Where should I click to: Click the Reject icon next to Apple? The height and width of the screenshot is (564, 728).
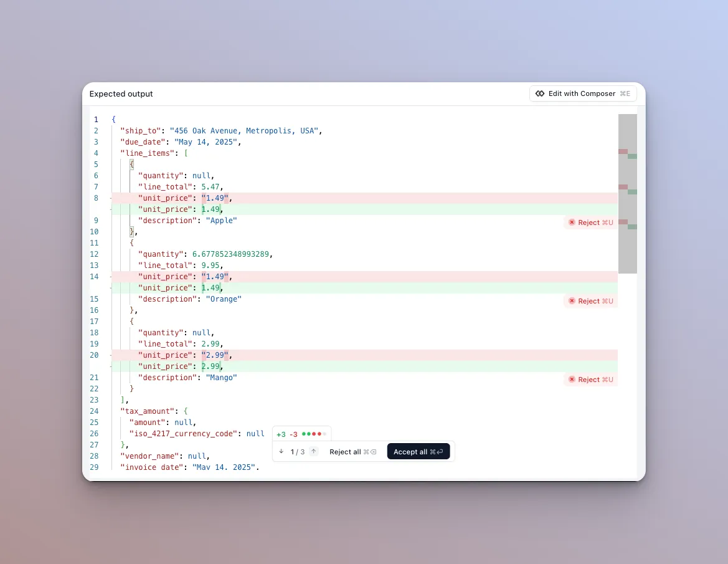572,222
